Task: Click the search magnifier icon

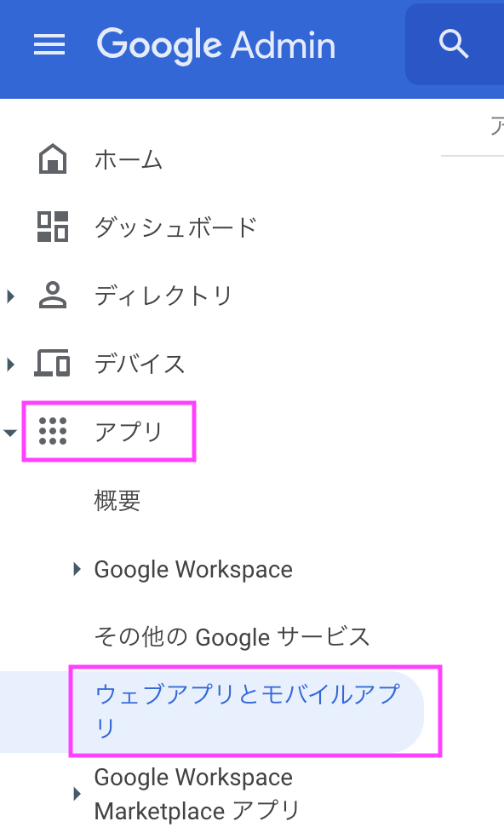Action: (454, 44)
